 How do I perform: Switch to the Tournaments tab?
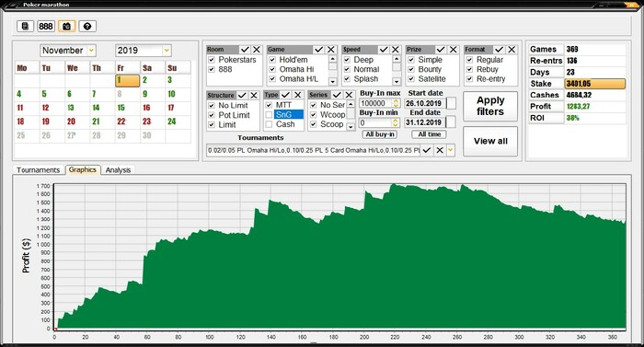39,170
